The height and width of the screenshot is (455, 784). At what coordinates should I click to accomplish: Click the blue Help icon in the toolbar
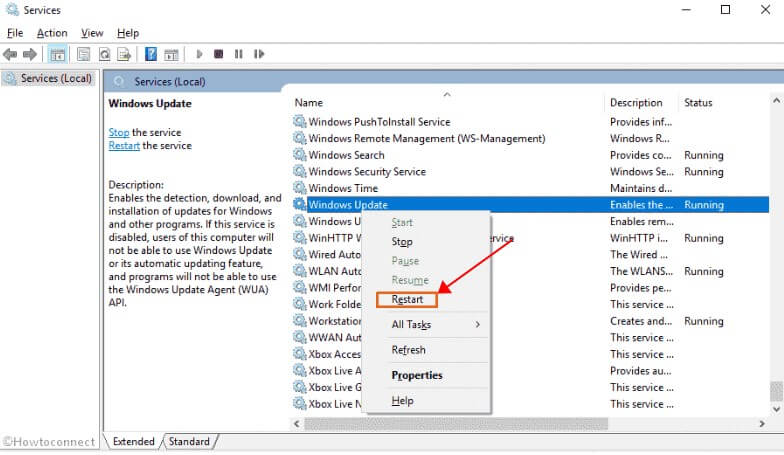pyautogui.click(x=151, y=54)
